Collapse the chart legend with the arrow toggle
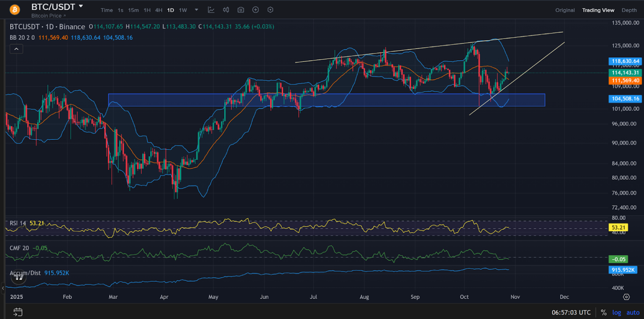Image resolution: width=644 pixels, height=319 pixels. [x=16, y=49]
